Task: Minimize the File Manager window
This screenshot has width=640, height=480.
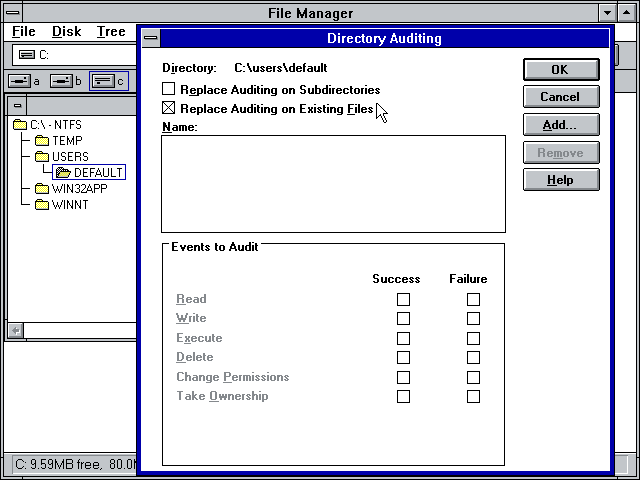Action: (607, 13)
